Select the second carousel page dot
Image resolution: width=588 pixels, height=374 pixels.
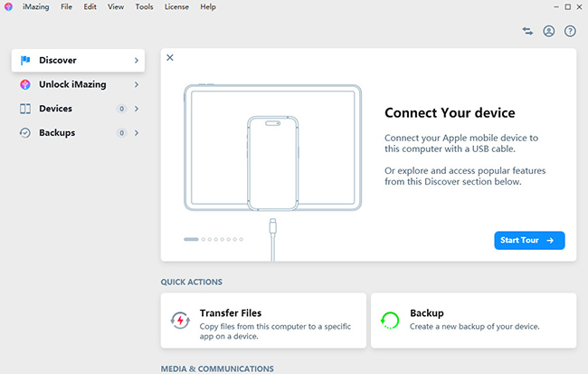pyautogui.click(x=205, y=240)
